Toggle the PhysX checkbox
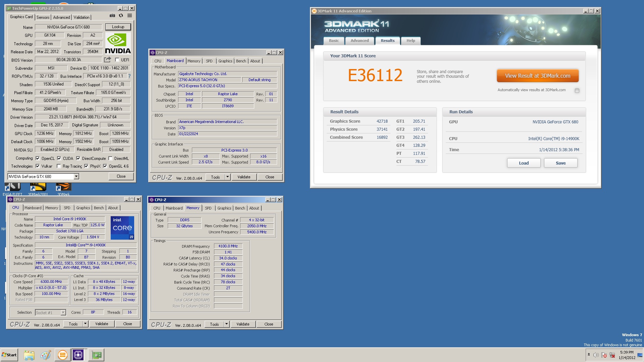 tap(86, 166)
